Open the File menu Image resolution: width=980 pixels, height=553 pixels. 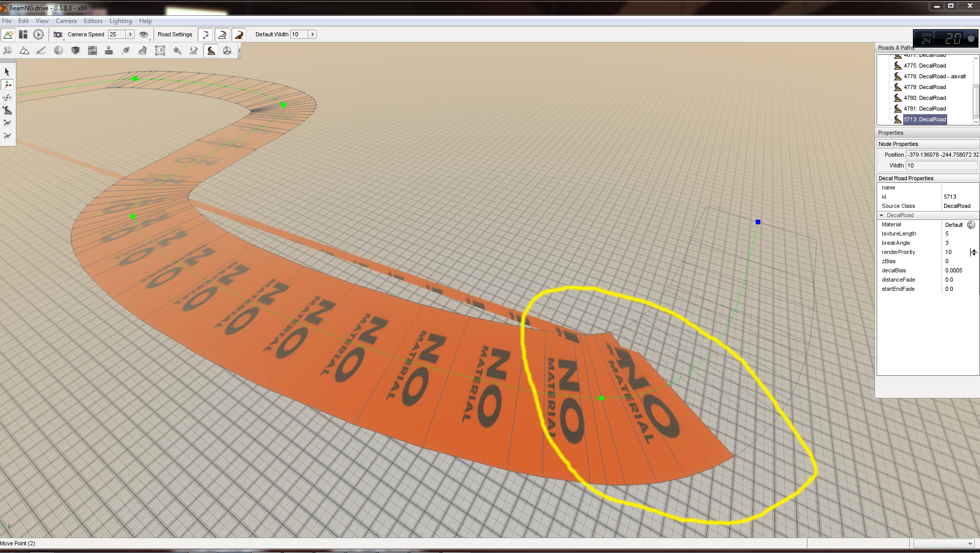tap(7, 21)
